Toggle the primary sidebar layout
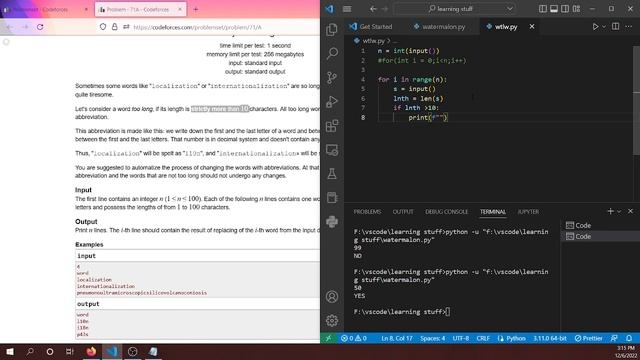Image resolution: width=640 pixels, height=360 pixels. point(543,9)
